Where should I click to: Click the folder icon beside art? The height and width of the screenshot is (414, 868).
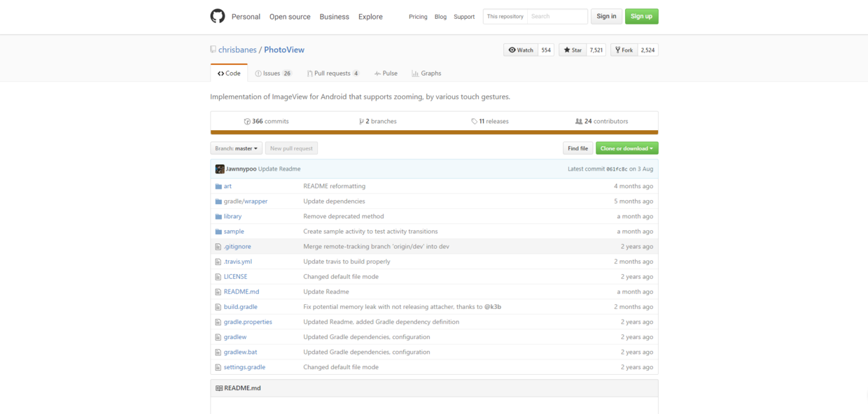(x=218, y=187)
